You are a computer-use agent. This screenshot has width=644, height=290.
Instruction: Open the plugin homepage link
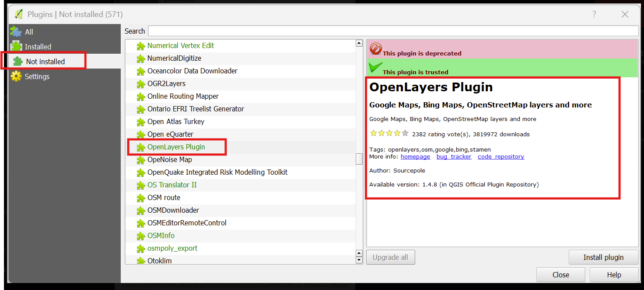pyautogui.click(x=415, y=156)
